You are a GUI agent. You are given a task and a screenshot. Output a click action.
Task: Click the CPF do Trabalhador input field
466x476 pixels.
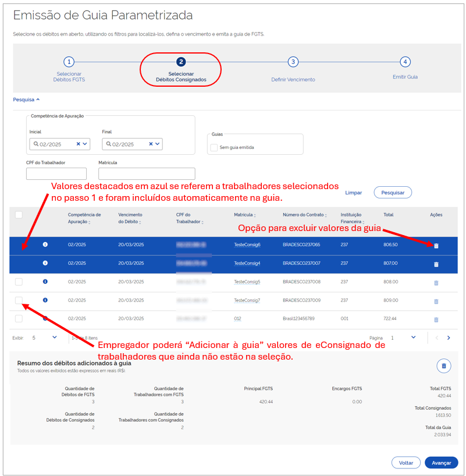[x=56, y=173]
